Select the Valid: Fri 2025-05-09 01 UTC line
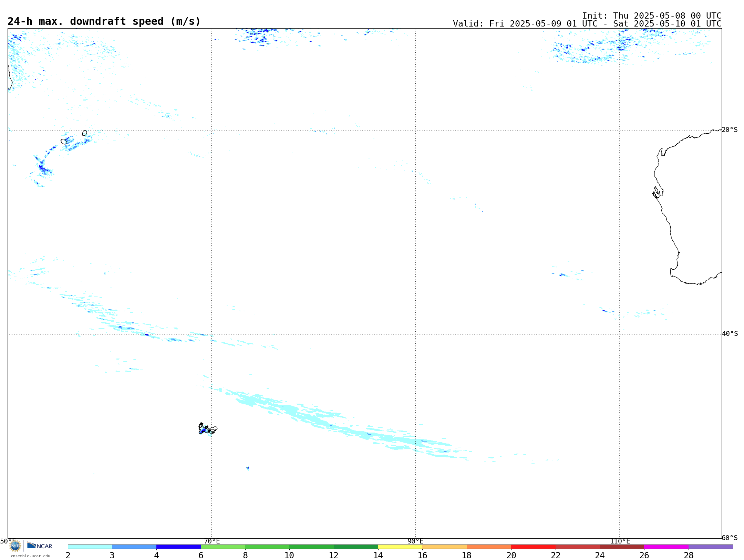Image resolution: width=744 pixels, height=560 pixels. [587, 24]
